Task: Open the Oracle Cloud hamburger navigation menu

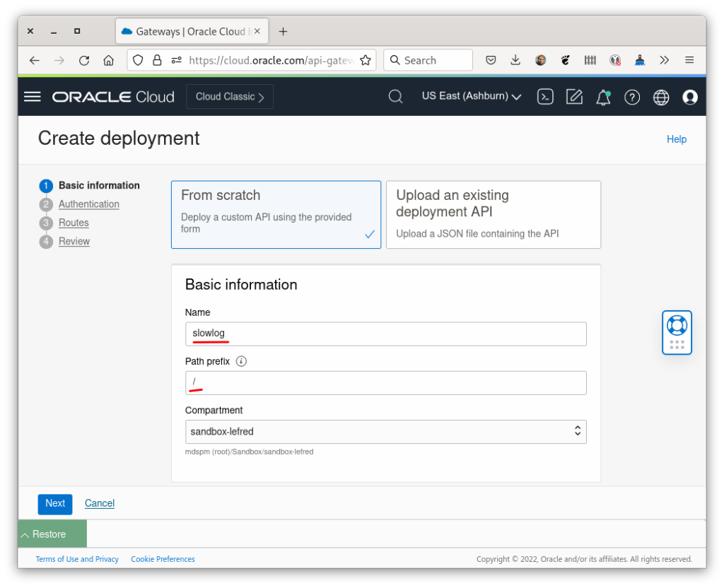Action: 32,97
